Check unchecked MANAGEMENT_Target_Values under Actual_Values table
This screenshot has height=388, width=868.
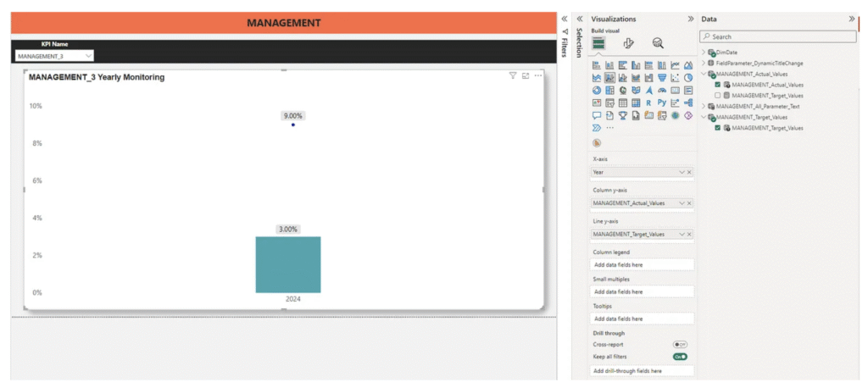(718, 96)
